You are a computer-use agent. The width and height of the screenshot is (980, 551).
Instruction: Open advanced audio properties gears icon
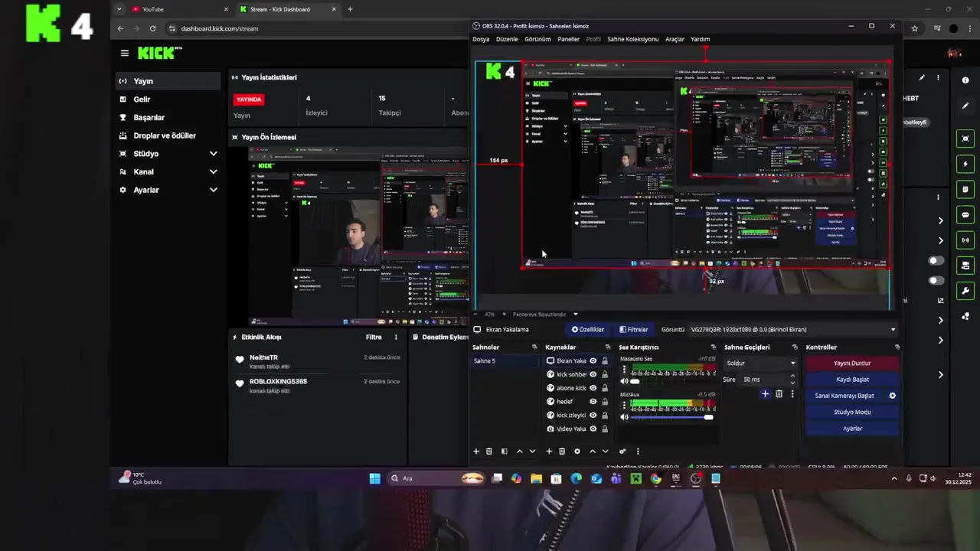622,452
